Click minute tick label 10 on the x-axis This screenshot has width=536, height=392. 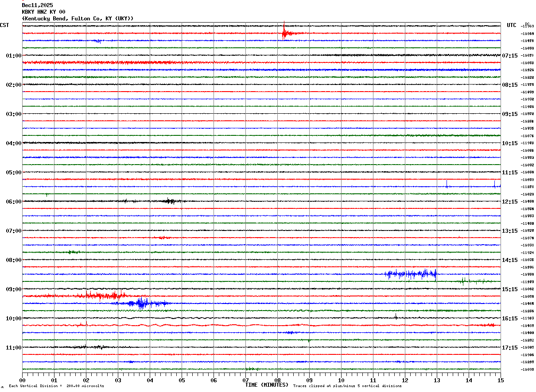tap(341, 380)
